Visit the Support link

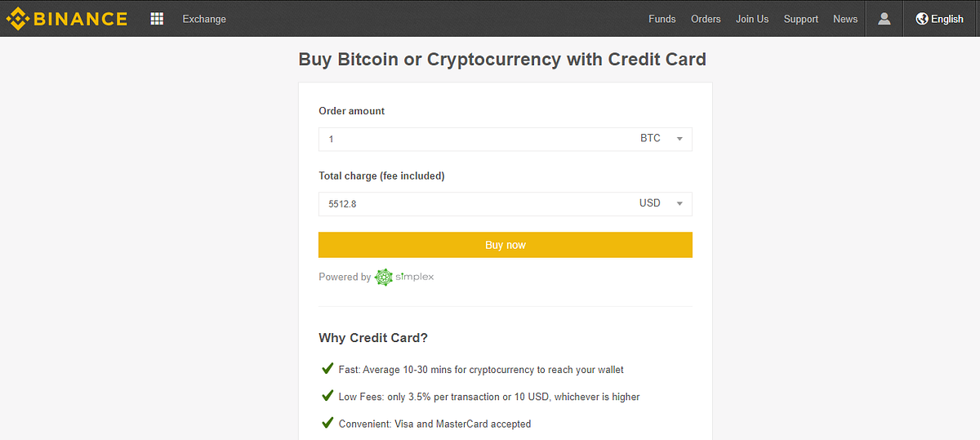(x=800, y=19)
